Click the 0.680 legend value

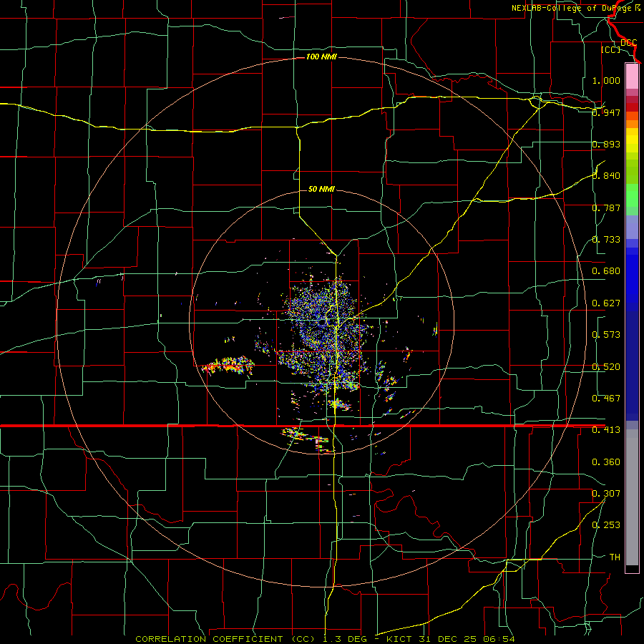[606, 271]
